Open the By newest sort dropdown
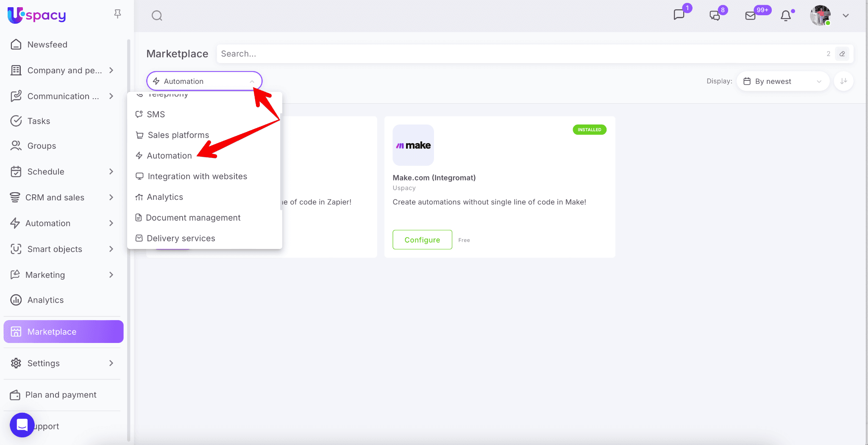This screenshot has height=445, width=868. [783, 81]
